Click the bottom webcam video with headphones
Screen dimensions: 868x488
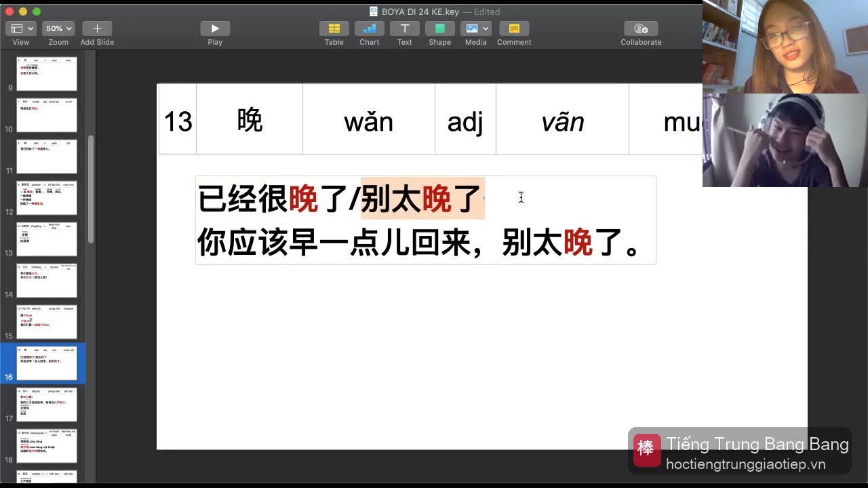click(785, 140)
